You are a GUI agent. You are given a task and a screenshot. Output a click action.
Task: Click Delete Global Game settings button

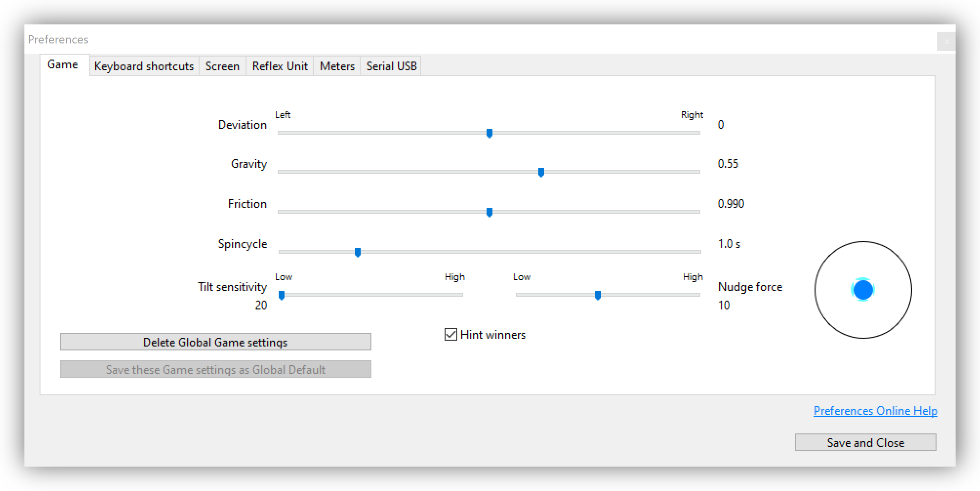216,342
